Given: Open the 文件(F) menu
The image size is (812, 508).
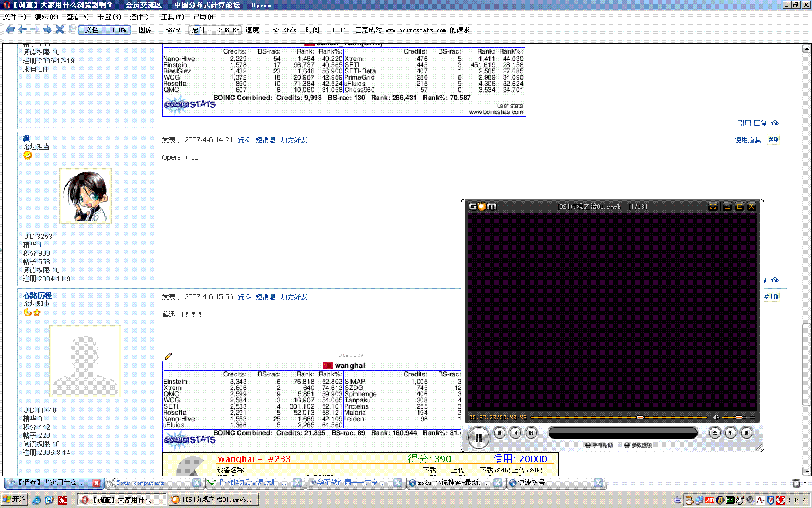Looking at the screenshot, I should pyautogui.click(x=14, y=17).
